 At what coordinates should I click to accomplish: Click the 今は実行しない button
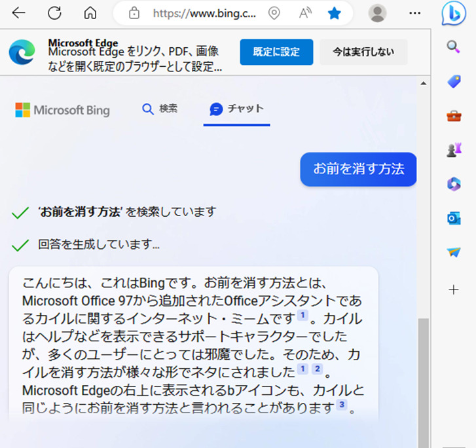pyautogui.click(x=363, y=52)
